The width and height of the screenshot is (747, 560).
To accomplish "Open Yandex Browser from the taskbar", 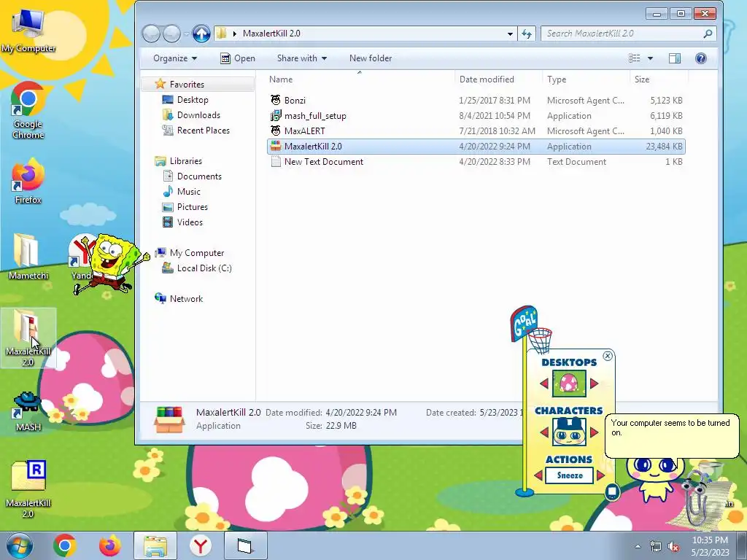I will tap(201, 545).
